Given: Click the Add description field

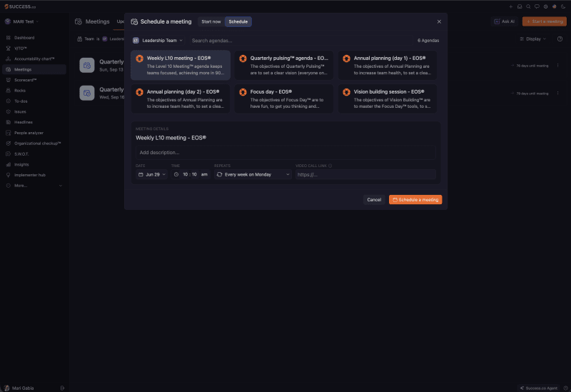Looking at the screenshot, I should pyautogui.click(x=286, y=153).
